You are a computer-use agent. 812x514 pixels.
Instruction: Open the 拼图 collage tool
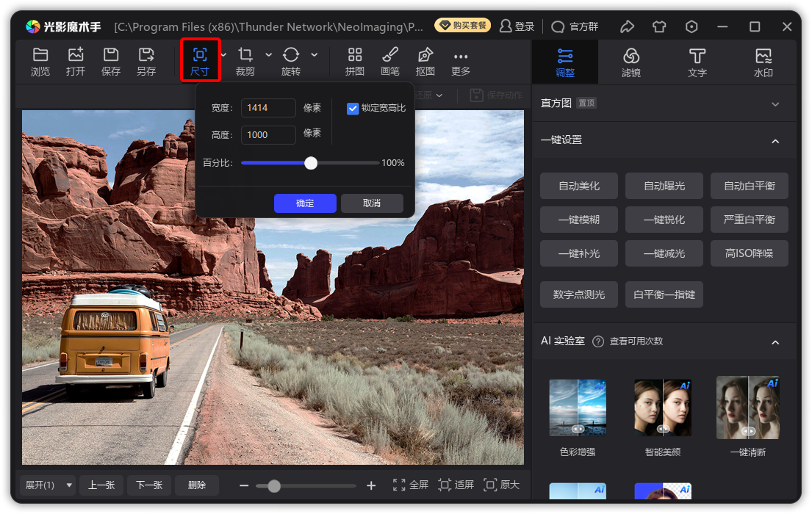(x=355, y=62)
